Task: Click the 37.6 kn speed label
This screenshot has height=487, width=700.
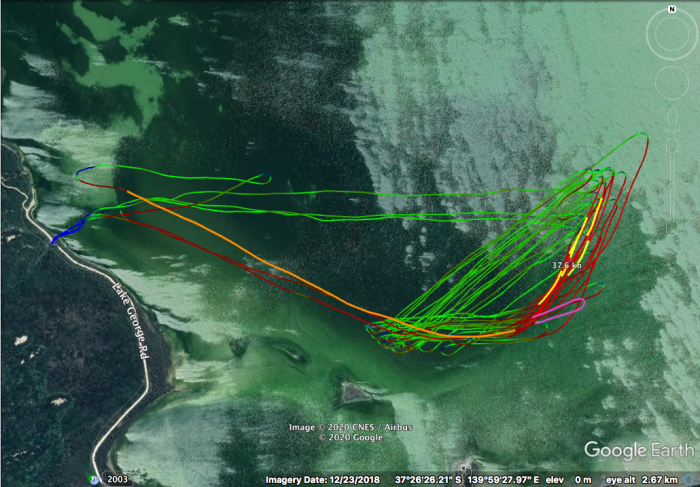Action: coord(567,266)
